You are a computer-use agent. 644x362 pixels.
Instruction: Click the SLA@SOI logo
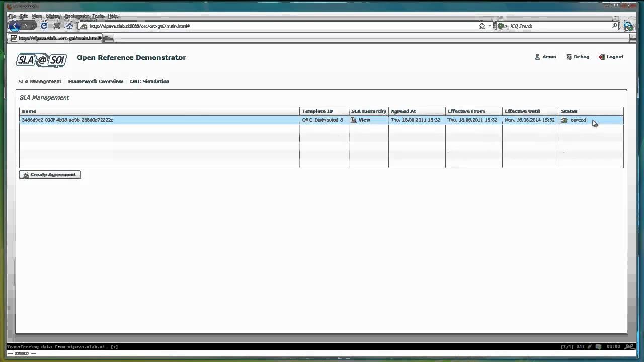[41, 60]
